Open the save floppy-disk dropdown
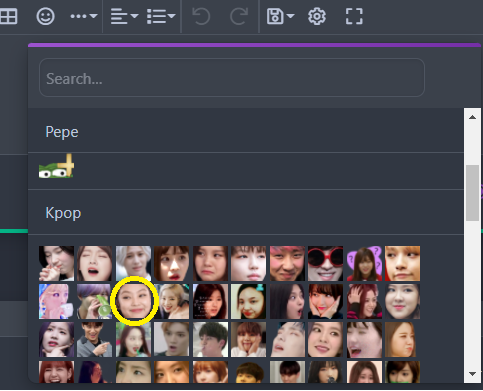This screenshot has width=483, height=391. point(280,16)
